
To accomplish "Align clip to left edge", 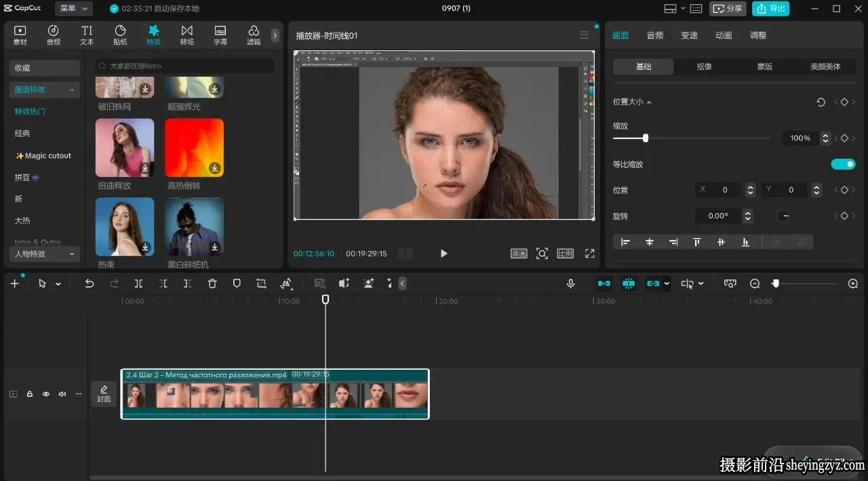I will click(x=625, y=242).
